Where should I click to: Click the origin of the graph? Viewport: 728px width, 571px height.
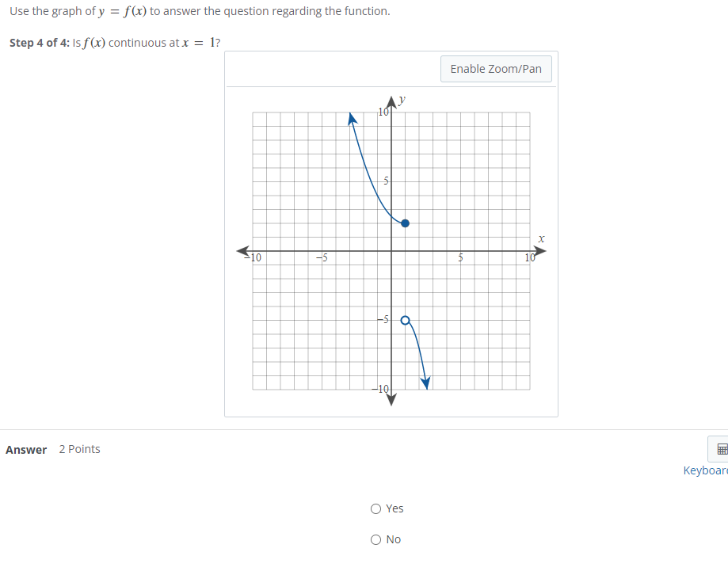click(x=391, y=251)
